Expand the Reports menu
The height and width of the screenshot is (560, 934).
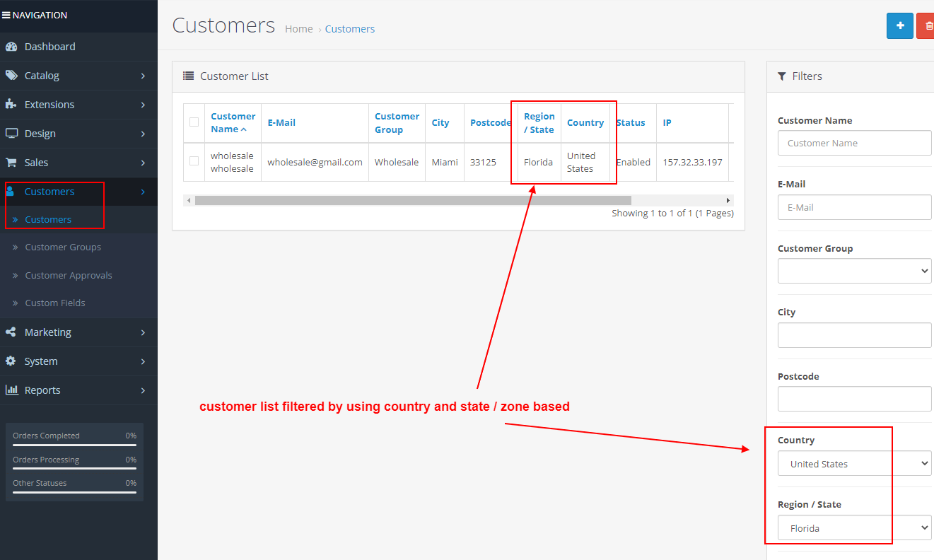point(42,390)
